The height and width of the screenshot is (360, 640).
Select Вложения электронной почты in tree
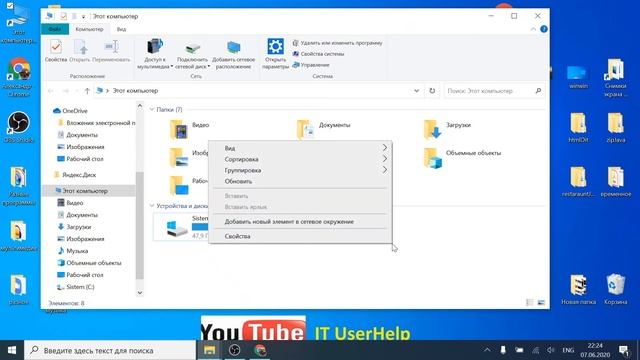97,122
